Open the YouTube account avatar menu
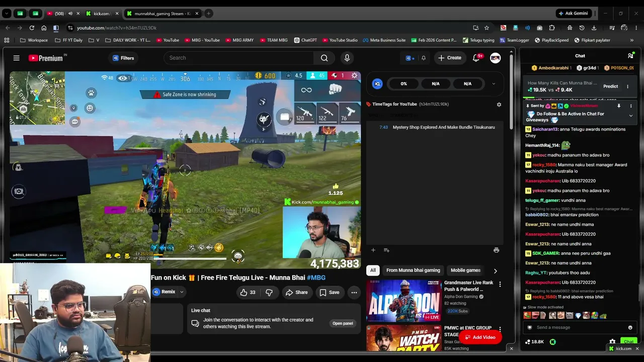Screen dimensions: 644x362 tap(496, 58)
